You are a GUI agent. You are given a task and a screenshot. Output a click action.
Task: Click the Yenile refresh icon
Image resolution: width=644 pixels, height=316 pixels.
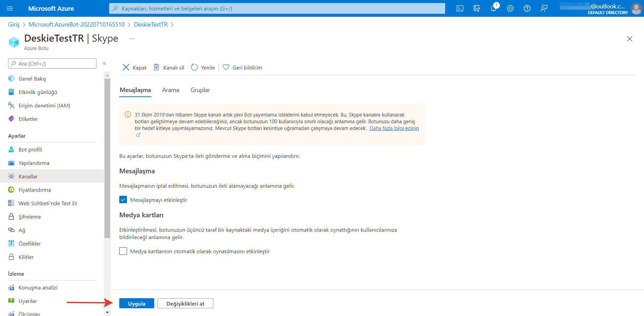tap(194, 67)
